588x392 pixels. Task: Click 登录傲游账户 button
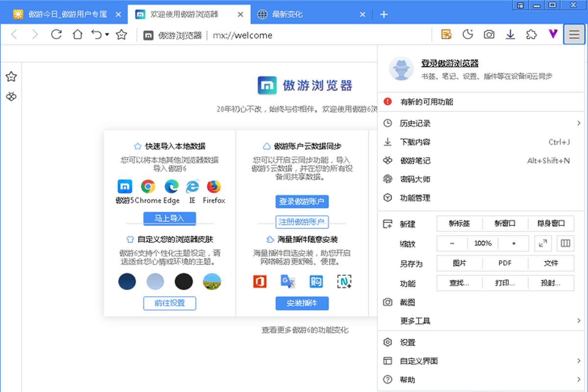click(302, 202)
